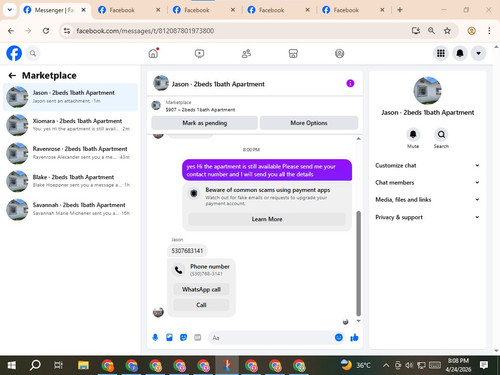Screen dimensions: 500x375
Task: Expand the Customize chat section
Action: pyautogui.click(x=427, y=165)
